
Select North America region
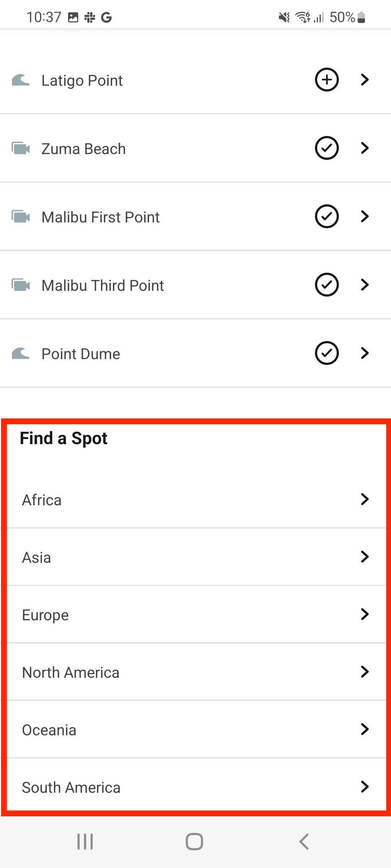click(x=195, y=672)
